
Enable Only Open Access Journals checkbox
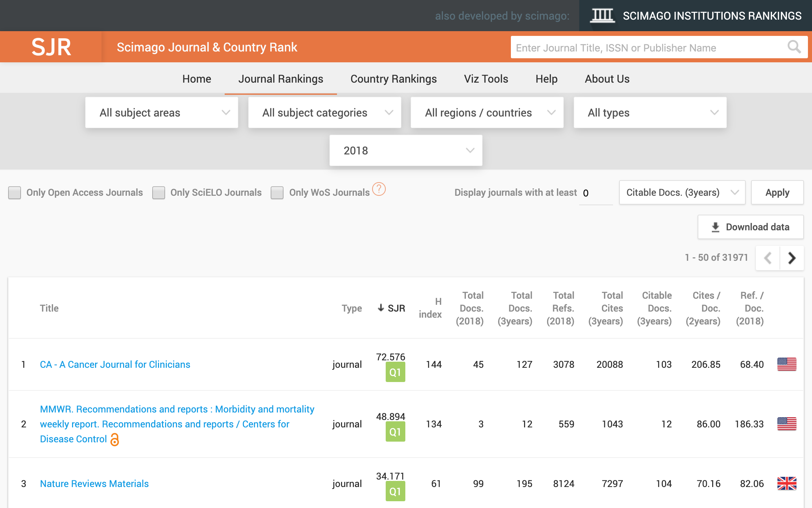click(15, 193)
